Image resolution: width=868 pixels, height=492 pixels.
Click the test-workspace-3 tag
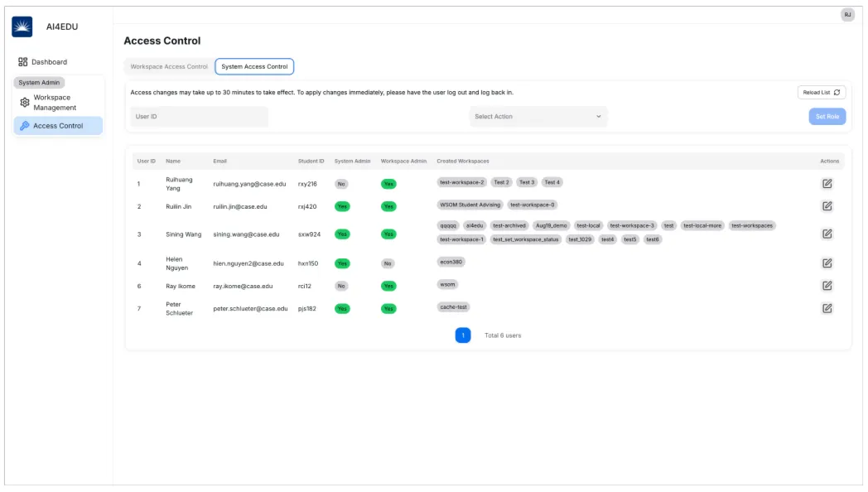(x=632, y=226)
